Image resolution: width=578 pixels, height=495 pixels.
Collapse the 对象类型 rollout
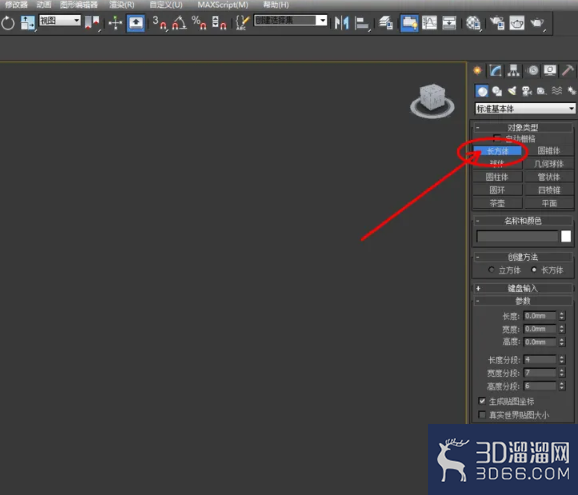[523, 128]
